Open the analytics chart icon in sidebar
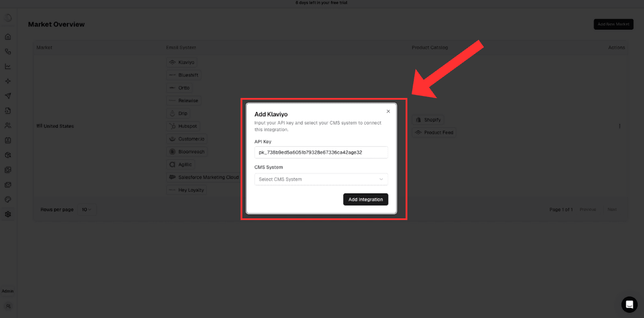644x318 pixels. pos(8,66)
